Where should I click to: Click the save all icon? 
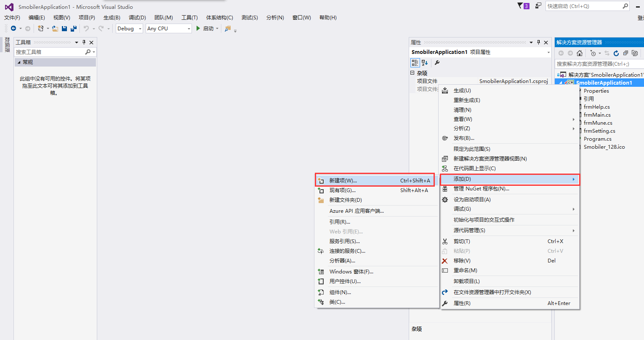(74, 28)
